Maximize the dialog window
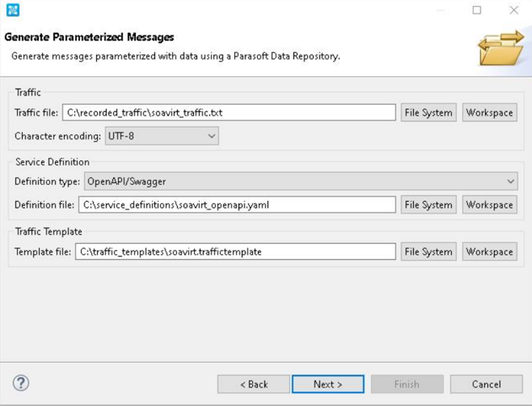The width and height of the screenshot is (532, 406). [476, 10]
